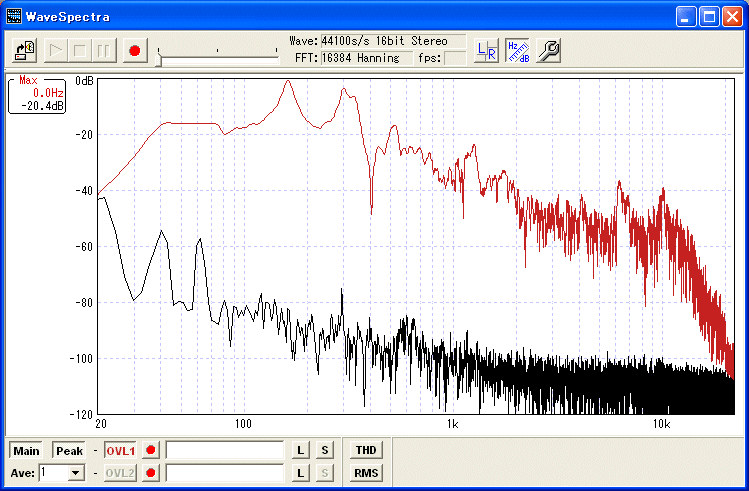This screenshot has height=491, width=749.
Task: Click the Hz/dB axis scale icon
Action: [516, 50]
